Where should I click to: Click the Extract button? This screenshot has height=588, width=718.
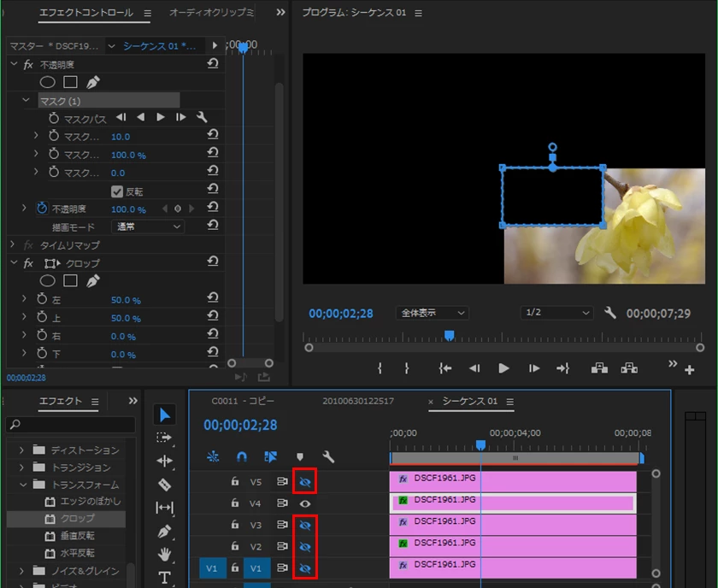tap(629, 368)
